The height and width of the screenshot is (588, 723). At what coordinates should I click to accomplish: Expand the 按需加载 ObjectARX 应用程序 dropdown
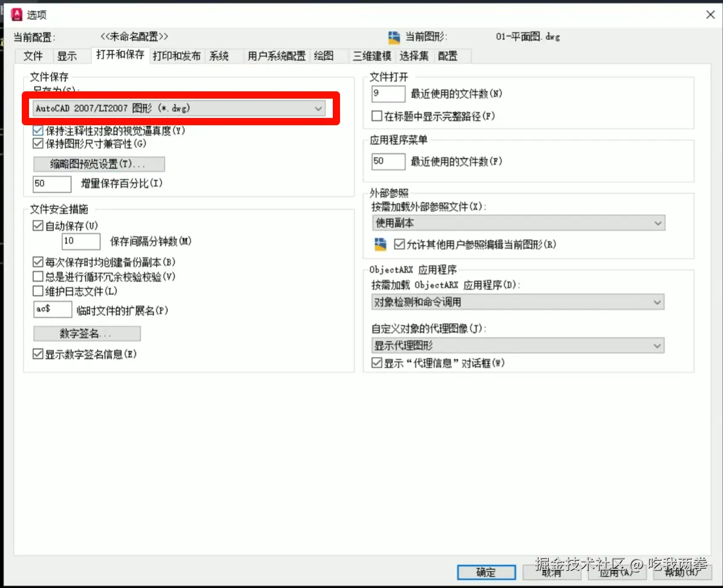(x=518, y=302)
